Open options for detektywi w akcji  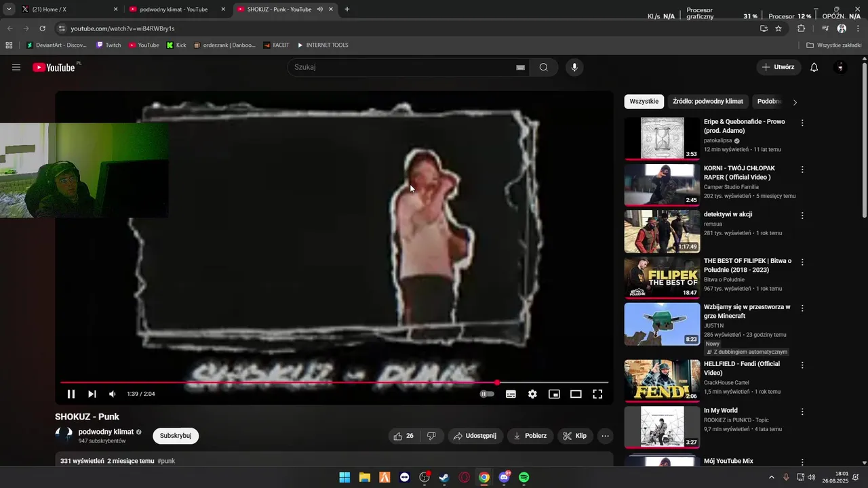802,216
